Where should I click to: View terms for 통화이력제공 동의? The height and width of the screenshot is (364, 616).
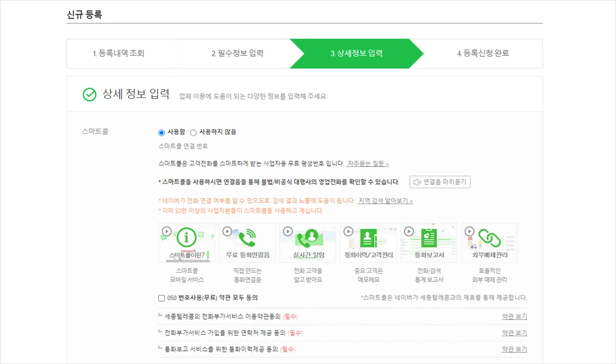click(x=514, y=349)
